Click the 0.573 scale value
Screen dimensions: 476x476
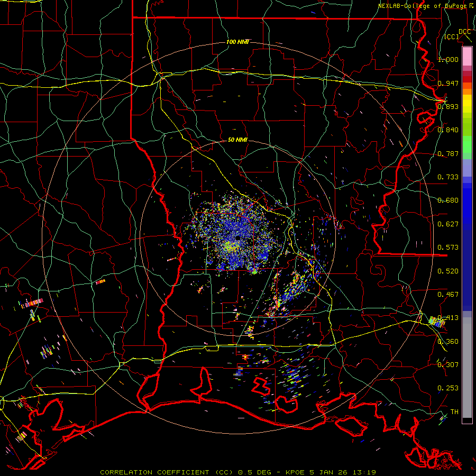pyautogui.click(x=448, y=248)
